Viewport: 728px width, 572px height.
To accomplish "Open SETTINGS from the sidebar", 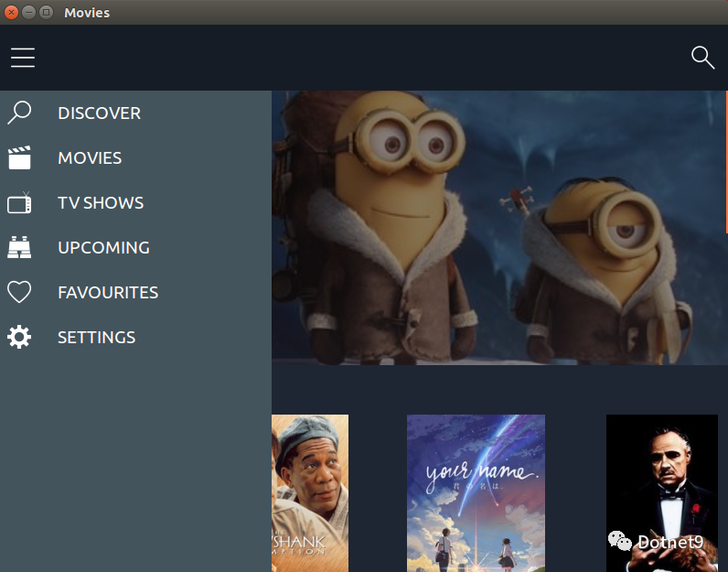I will (x=97, y=338).
